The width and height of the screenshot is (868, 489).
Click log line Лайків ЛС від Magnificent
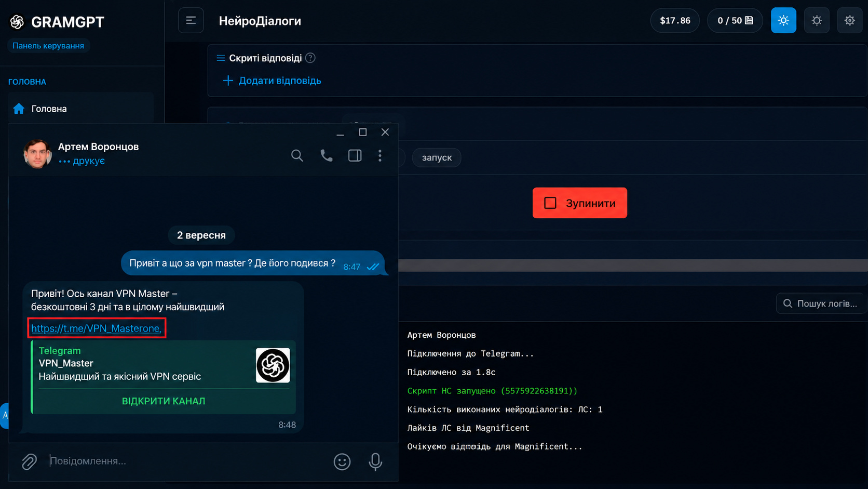(x=468, y=428)
